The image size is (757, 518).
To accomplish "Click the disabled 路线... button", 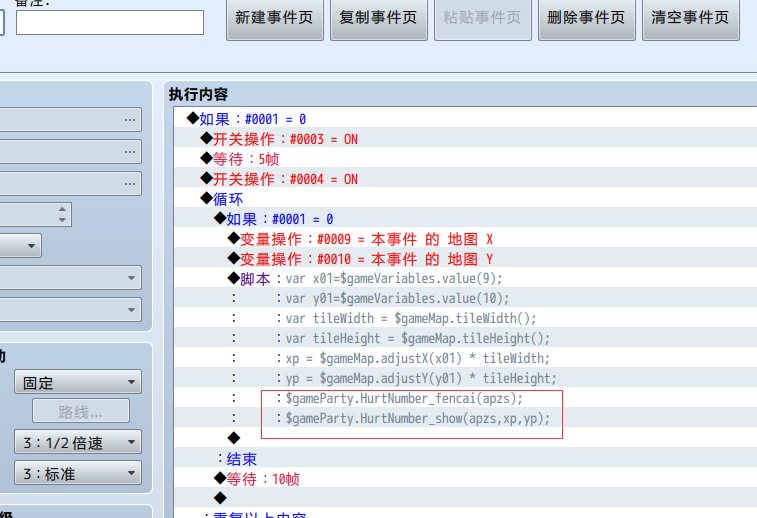I will coord(81,411).
